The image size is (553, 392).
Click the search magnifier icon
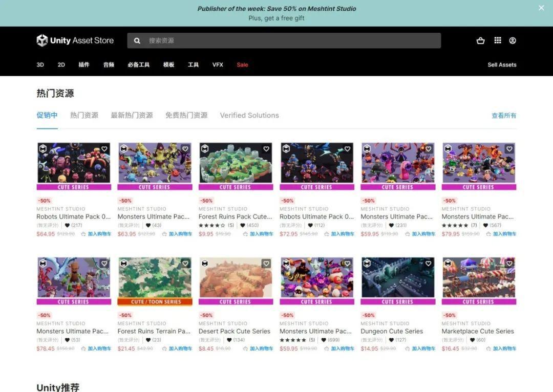click(137, 41)
